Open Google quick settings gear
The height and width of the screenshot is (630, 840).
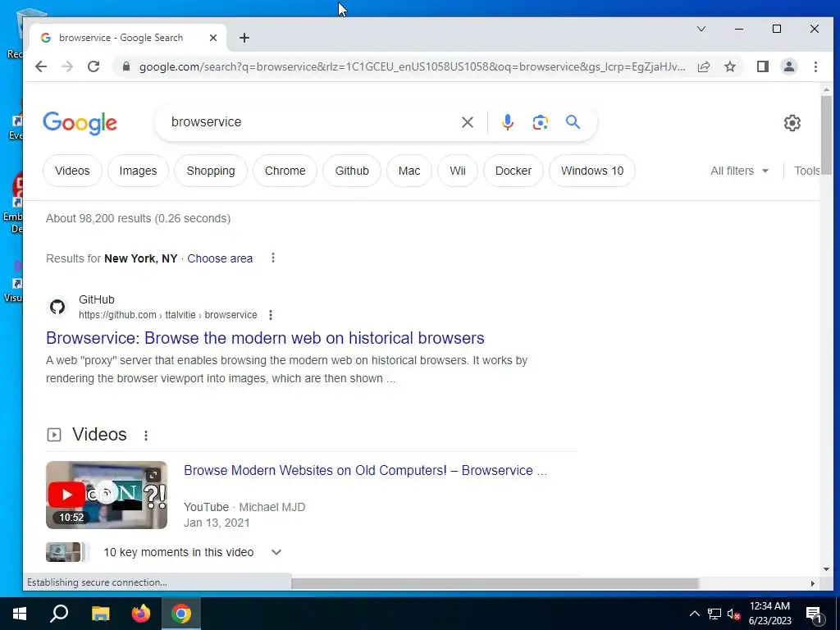pyautogui.click(x=792, y=123)
